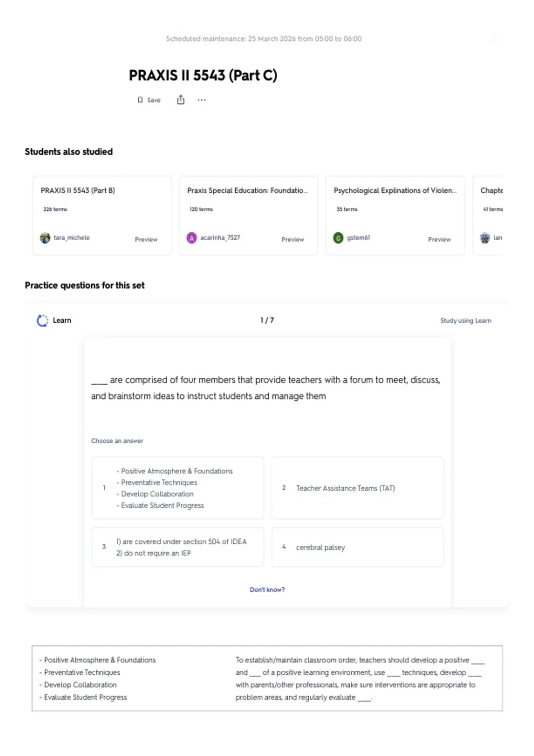Choose answer 4 cerebral palsey
This screenshot has height=756, width=534.
(357, 547)
